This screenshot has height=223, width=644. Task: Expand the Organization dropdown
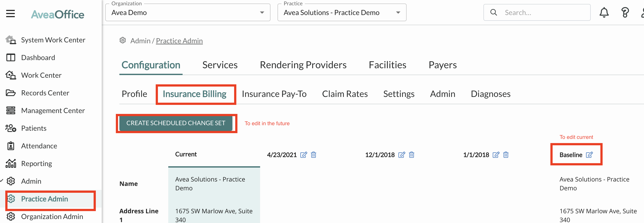tap(262, 13)
